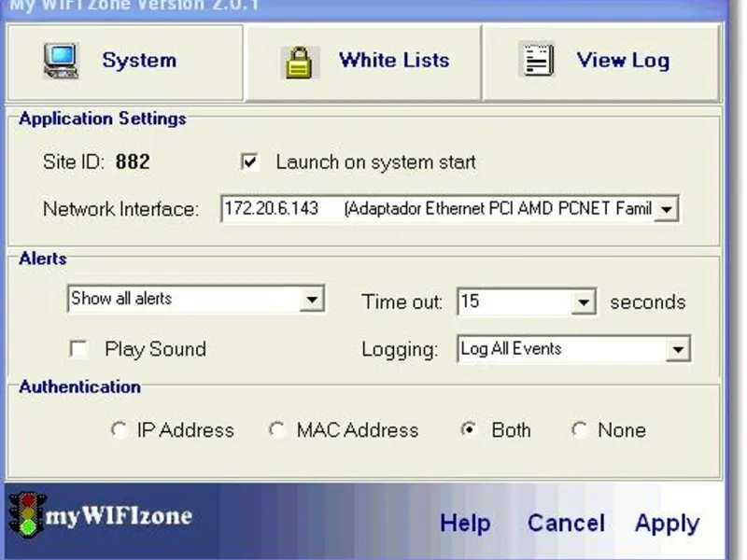Click the computer monitor icon on System tab
This screenshot has height=560, width=747.
pyautogui.click(x=61, y=61)
